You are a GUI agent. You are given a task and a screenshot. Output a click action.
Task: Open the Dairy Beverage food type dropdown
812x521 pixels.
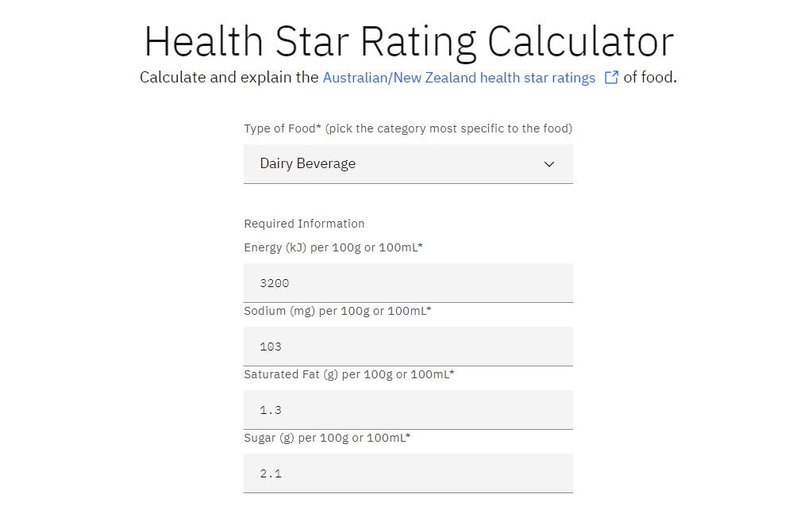397,164
